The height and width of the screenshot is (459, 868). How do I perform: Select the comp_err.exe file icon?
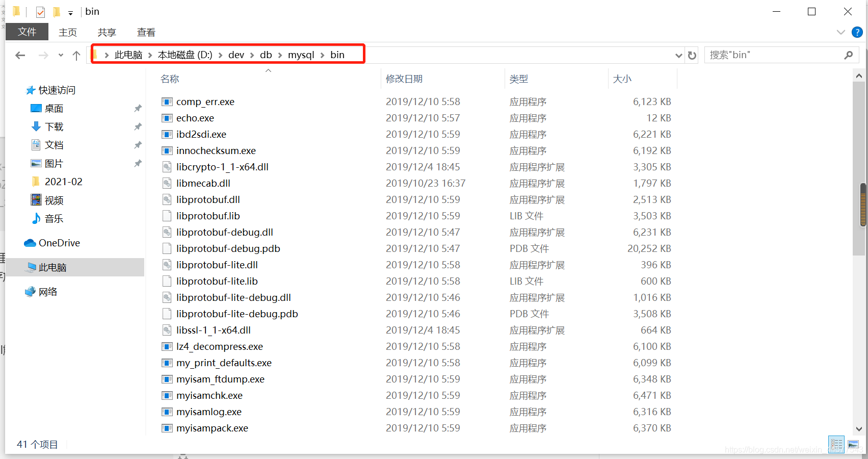[x=167, y=101]
